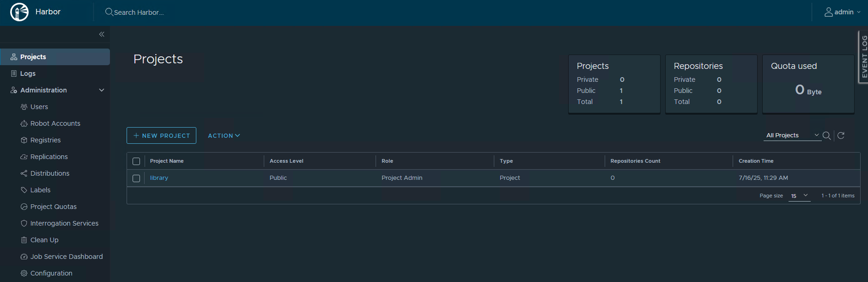Open the All Projects filter dropdown
868x282 pixels.
pyautogui.click(x=792, y=135)
